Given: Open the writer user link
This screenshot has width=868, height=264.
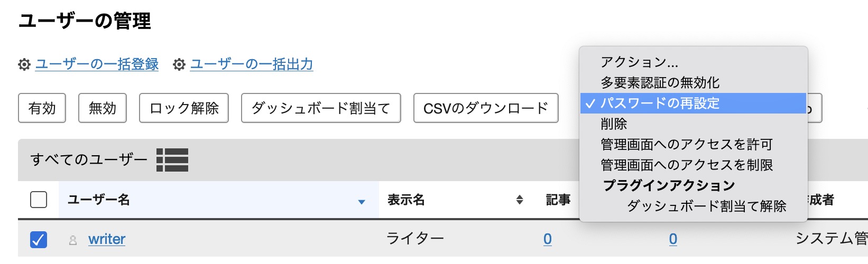Looking at the screenshot, I should pos(107,239).
